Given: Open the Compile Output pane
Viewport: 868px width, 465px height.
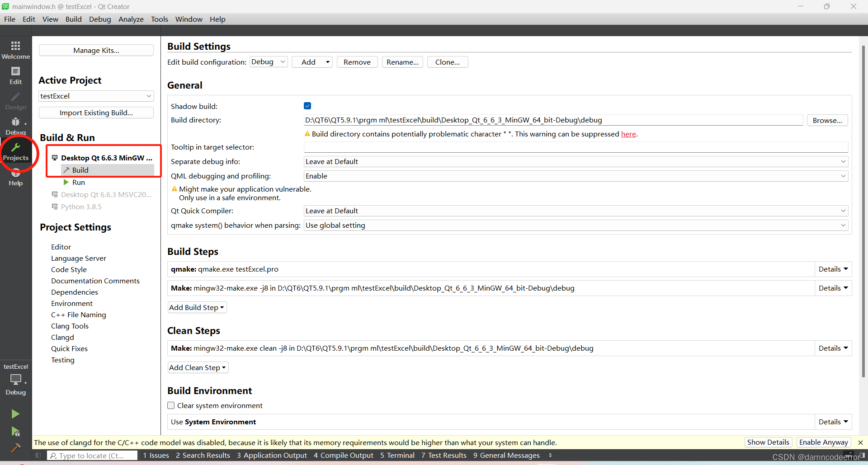Looking at the screenshot, I should coord(344,456).
